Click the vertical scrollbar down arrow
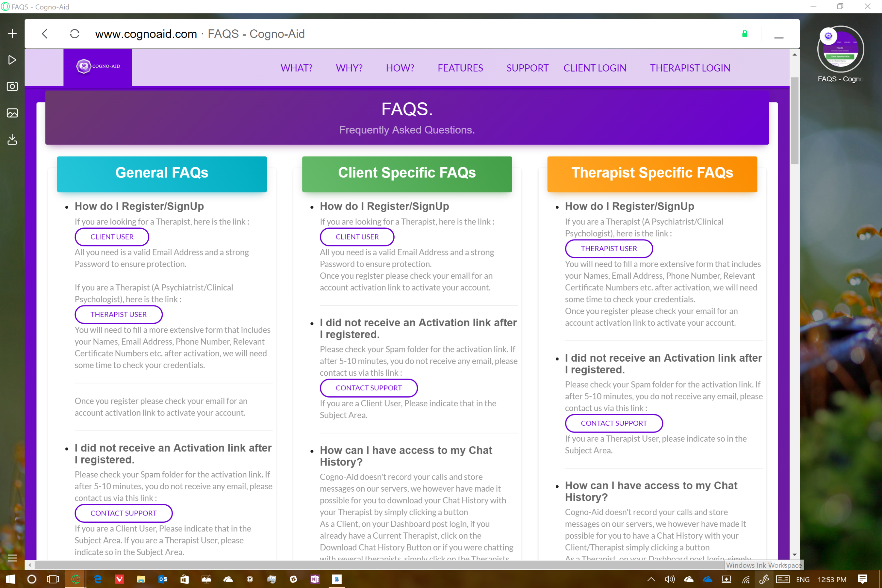The width and height of the screenshot is (882, 588). point(794,554)
